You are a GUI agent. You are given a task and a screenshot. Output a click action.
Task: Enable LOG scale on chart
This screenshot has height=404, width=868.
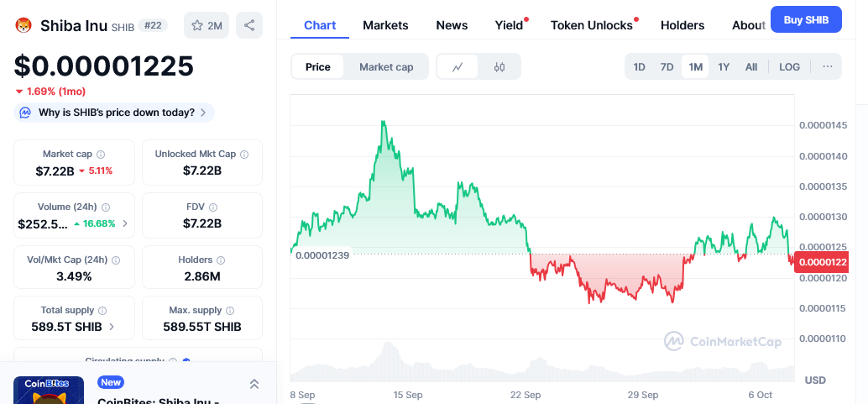(x=789, y=66)
